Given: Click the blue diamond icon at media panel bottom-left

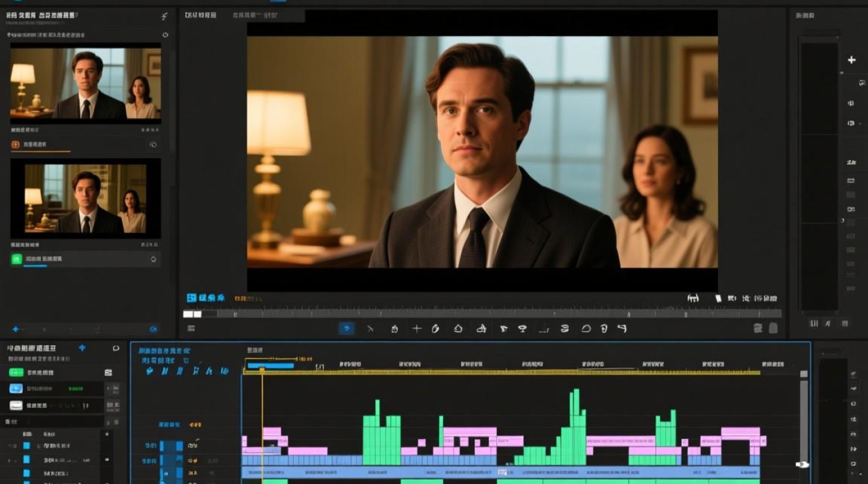Looking at the screenshot, I should 16,329.
